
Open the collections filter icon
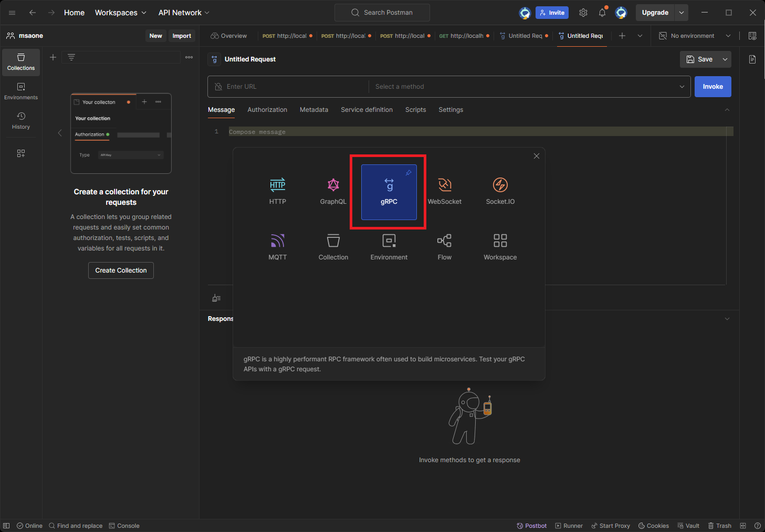pos(71,57)
